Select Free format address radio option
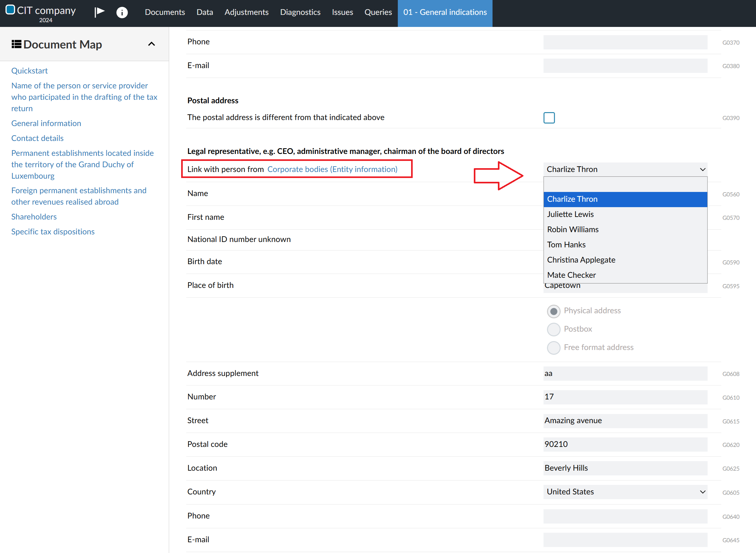The image size is (756, 553). (554, 347)
